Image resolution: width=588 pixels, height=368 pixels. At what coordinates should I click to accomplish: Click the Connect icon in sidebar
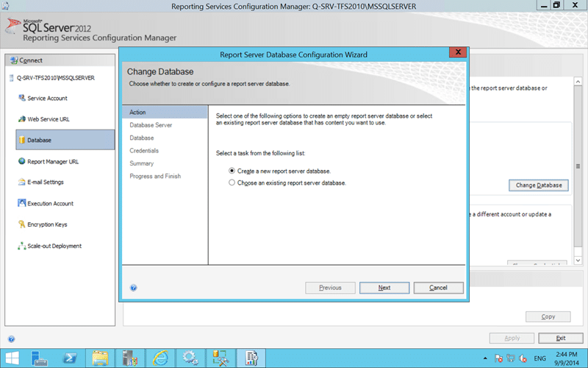coord(14,60)
